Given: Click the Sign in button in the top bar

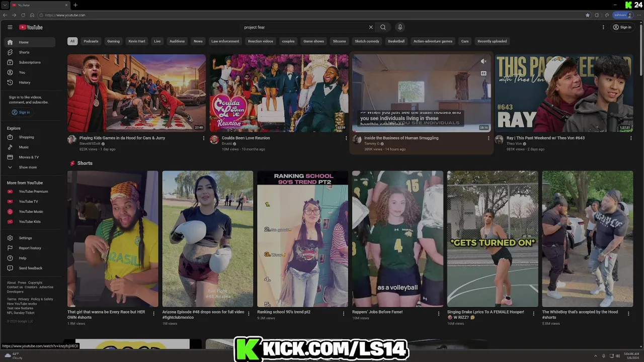Looking at the screenshot, I should (x=622, y=27).
